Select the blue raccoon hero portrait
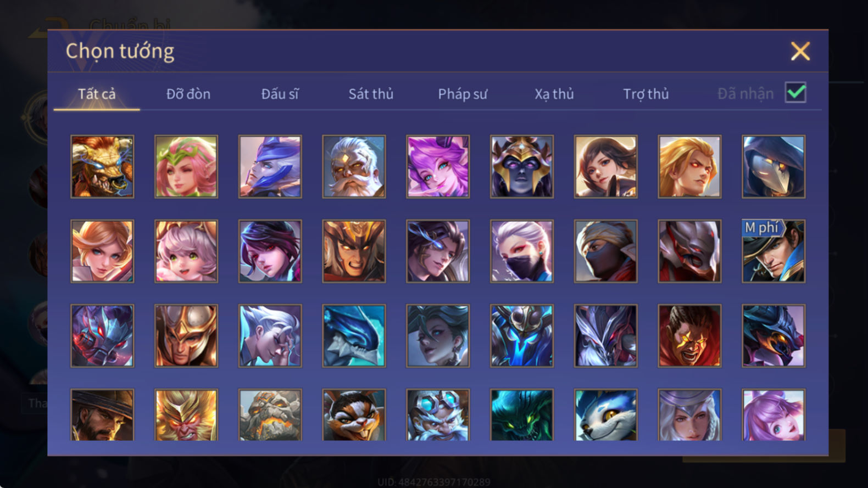 (x=605, y=415)
